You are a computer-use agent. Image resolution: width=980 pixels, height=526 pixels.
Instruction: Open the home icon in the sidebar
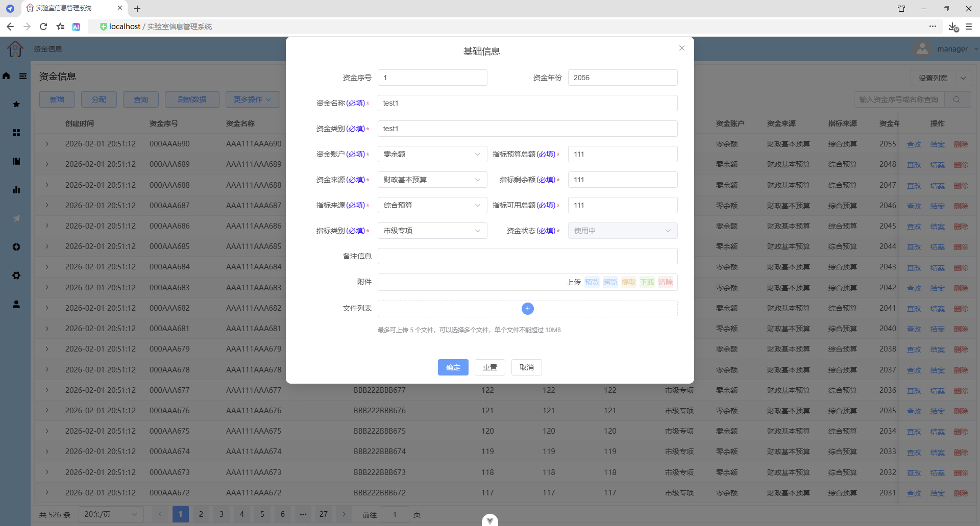click(6, 76)
